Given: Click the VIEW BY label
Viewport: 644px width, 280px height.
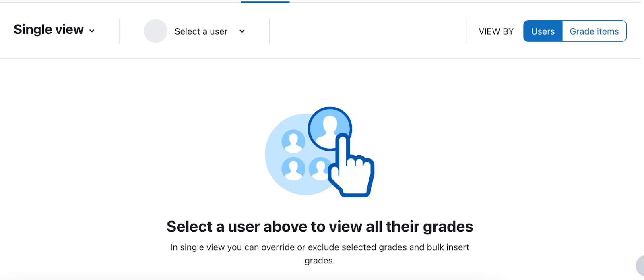Looking at the screenshot, I should pyautogui.click(x=496, y=31).
